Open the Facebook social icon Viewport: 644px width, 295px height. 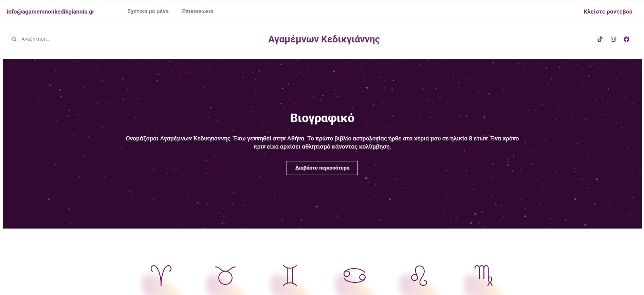point(626,39)
